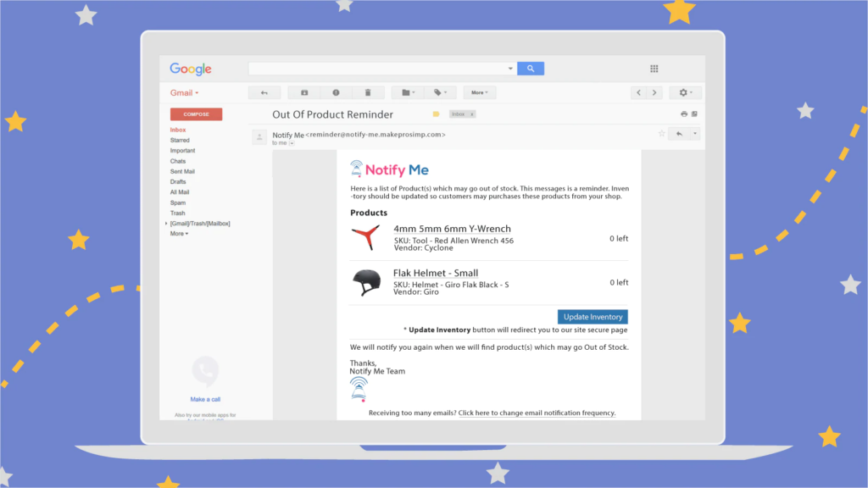868x488 pixels.
Task: Click the Update Inventory button
Action: click(x=593, y=317)
